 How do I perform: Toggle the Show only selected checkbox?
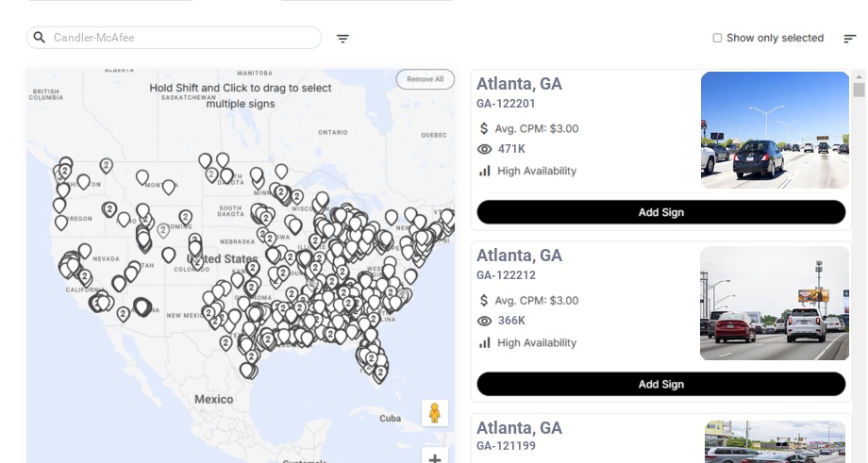pyautogui.click(x=717, y=39)
